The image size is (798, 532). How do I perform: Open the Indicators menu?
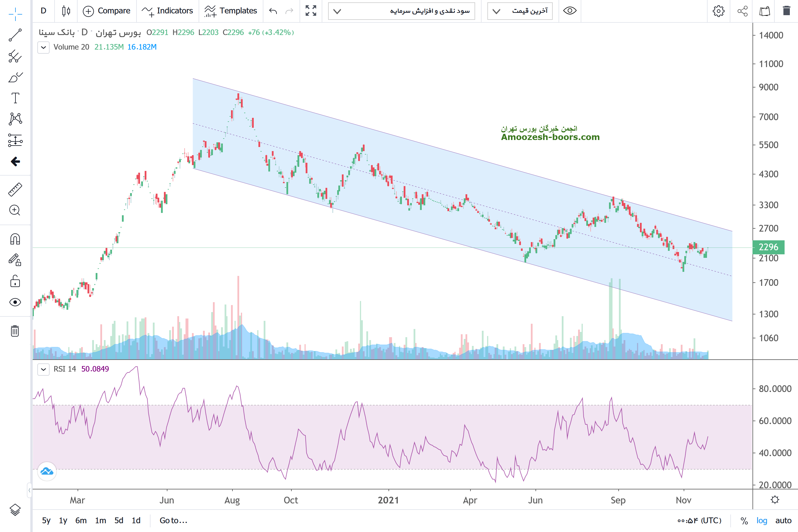point(168,11)
